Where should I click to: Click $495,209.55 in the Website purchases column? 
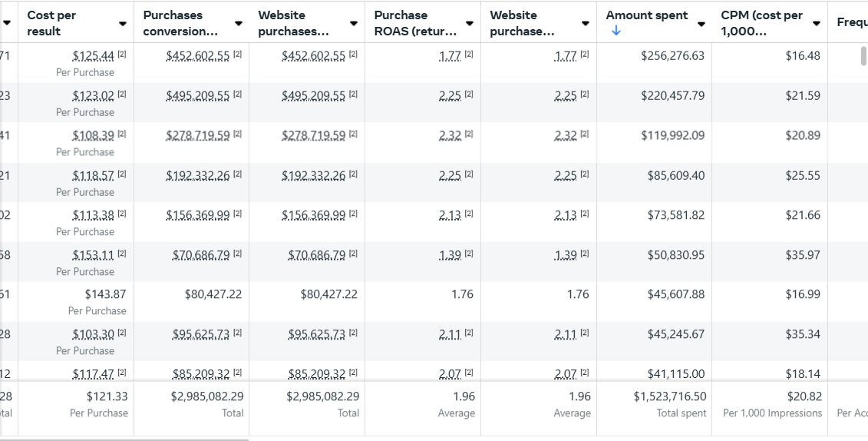[x=313, y=95]
